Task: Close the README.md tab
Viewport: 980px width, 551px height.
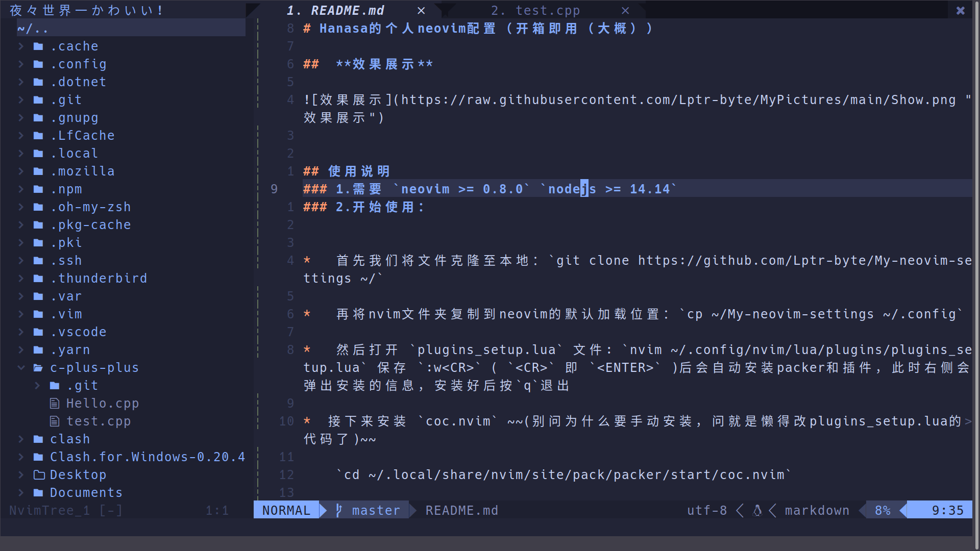Action: [x=421, y=11]
